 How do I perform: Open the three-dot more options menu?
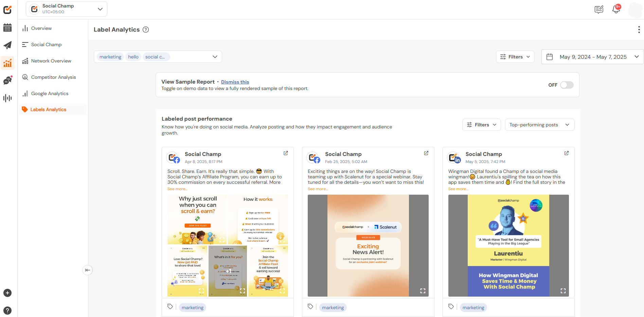[639, 30]
